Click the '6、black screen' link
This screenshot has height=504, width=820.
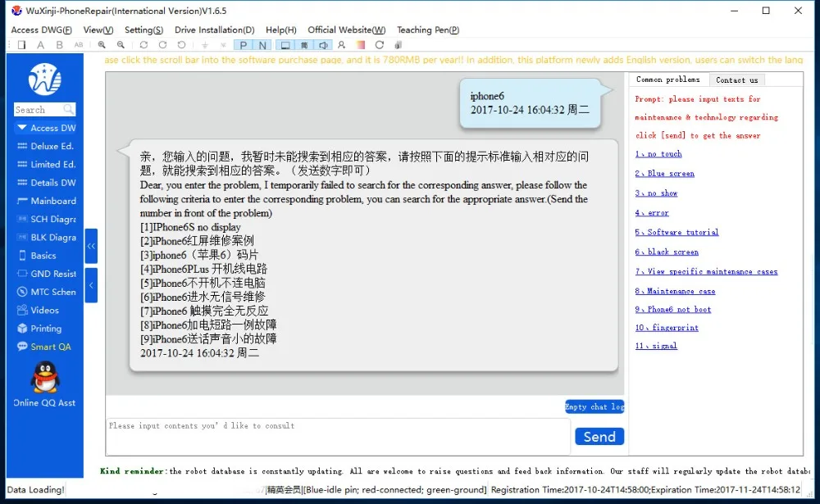point(667,252)
